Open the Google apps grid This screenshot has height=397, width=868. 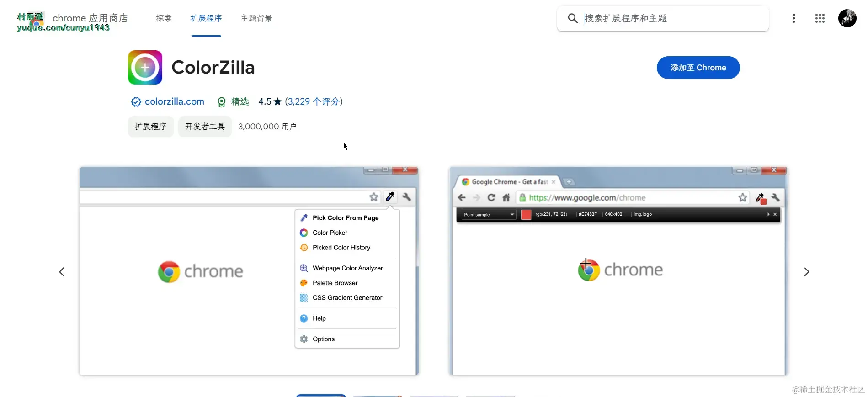[820, 18]
